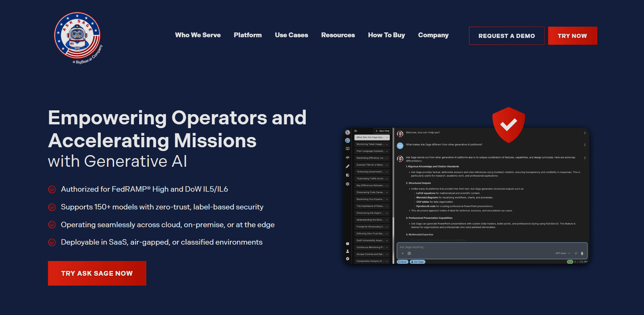
Task: Open the user profile icon in sidebar
Action: point(347,251)
